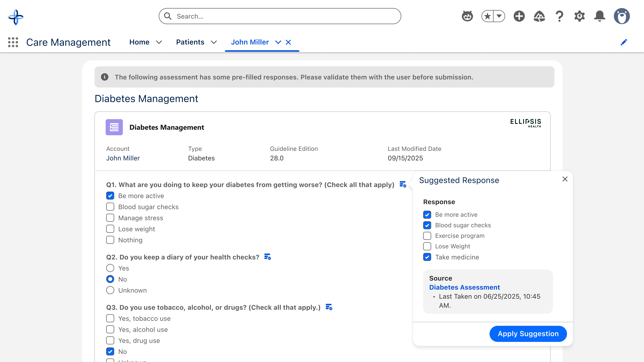Select the Yes radio option for Q2
The width and height of the screenshot is (644, 362).
pyautogui.click(x=110, y=268)
